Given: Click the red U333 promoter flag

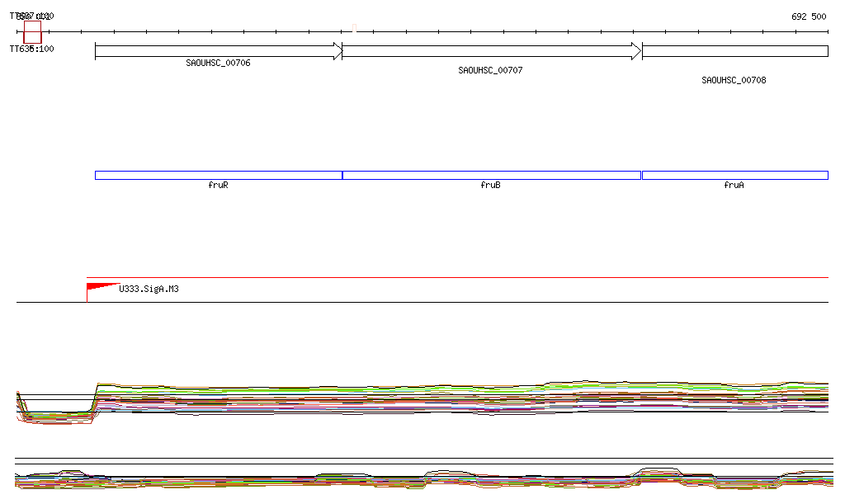Looking at the screenshot, I should (x=101, y=286).
